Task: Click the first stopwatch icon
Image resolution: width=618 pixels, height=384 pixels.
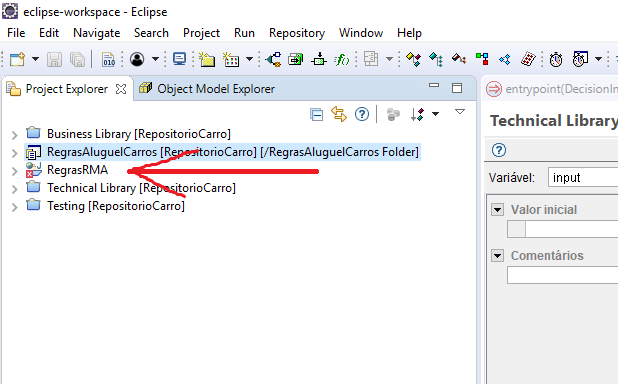Action: coord(556,60)
